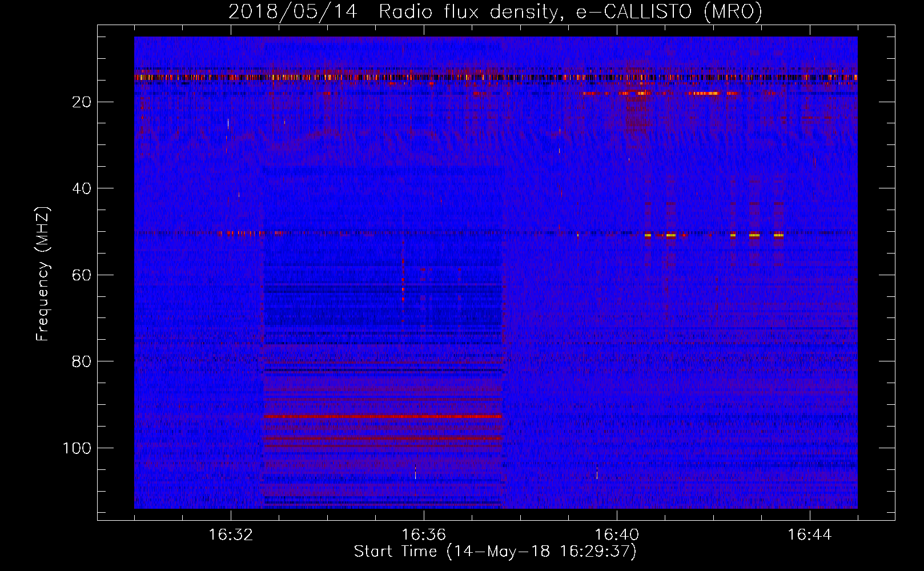
Task: Click the 16:44 time tick label
Action: point(810,535)
